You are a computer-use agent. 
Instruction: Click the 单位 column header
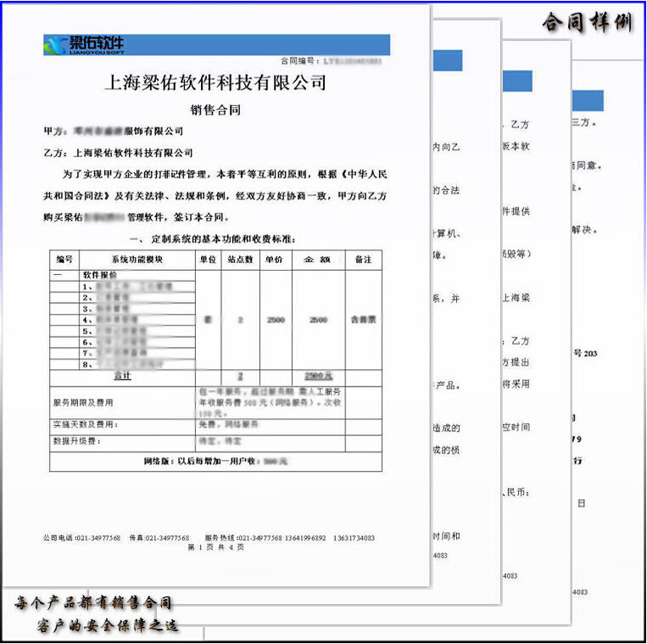208,260
